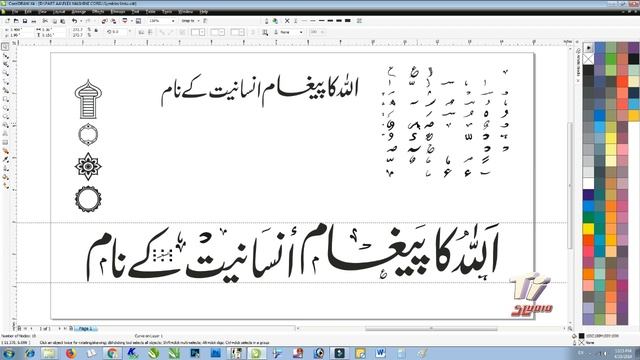Image resolution: width=640 pixels, height=360 pixels.
Task: Open the View menu
Action: [x=42, y=12]
